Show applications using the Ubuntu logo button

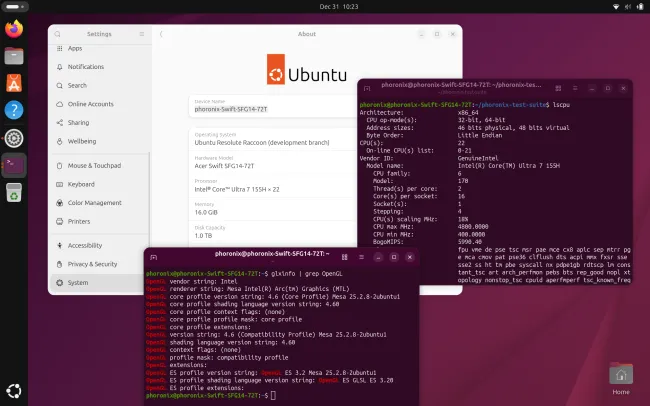(14, 391)
